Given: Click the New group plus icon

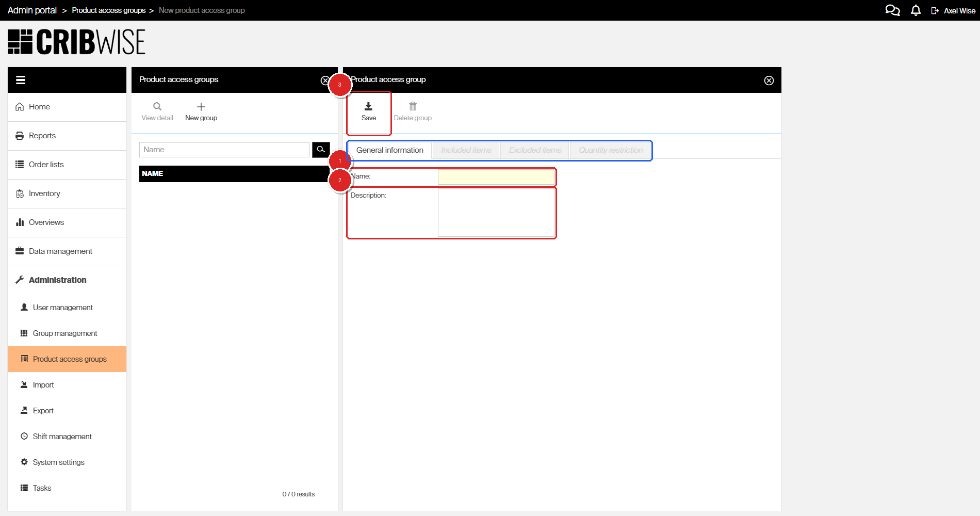Looking at the screenshot, I should click(201, 107).
